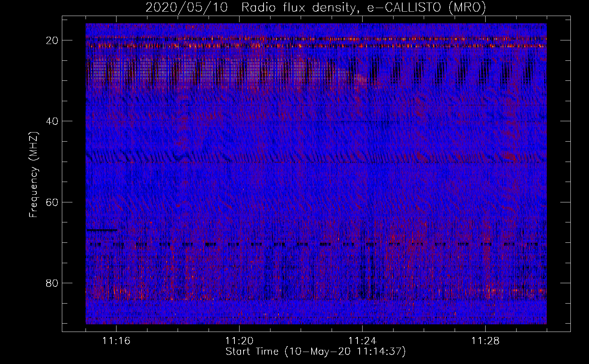Image resolution: width=589 pixels, height=364 pixels.
Task: Click the 11:28 time tick label
Action: (x=485, y=341)
